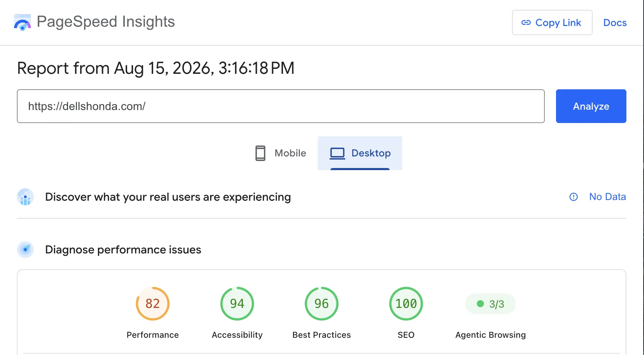Click the PageSpeed Insights title text
The image size is (644, 355).
[106, 22]
